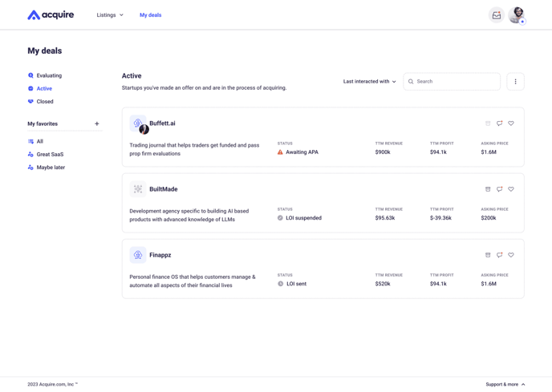Add a new favorites list
Viewport: 552px width, 392px height.
pos(97,123)
